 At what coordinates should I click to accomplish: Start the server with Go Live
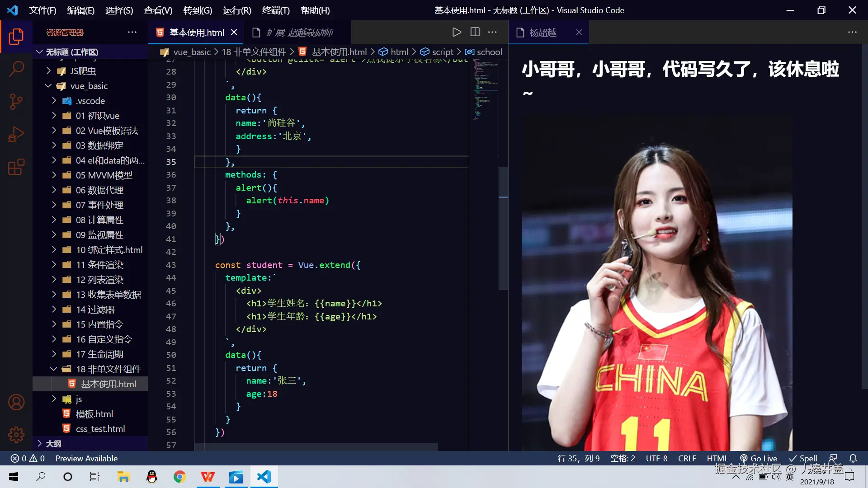[759, 458]
